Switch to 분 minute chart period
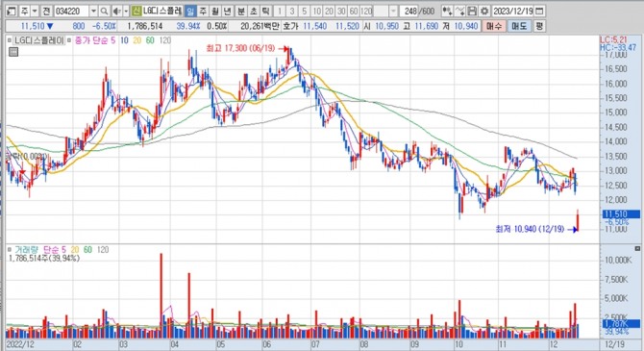This screenshot has height=351, width=644. 241,12
